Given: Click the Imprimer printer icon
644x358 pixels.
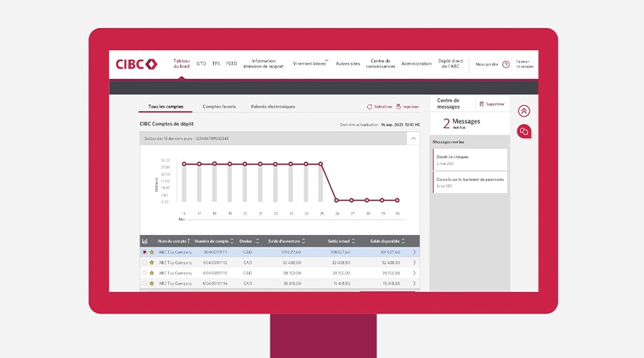Looking at the screenshot, I should pos(398,107).
